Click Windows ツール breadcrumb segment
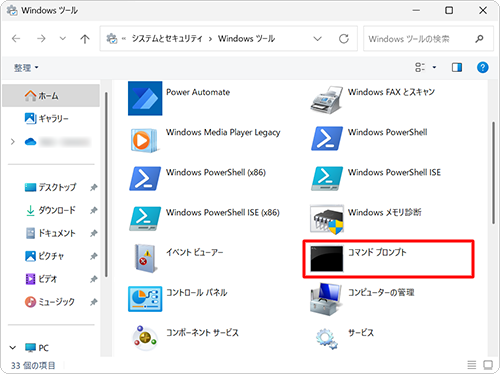The image size is (500, 374). [x=246, y=39]
